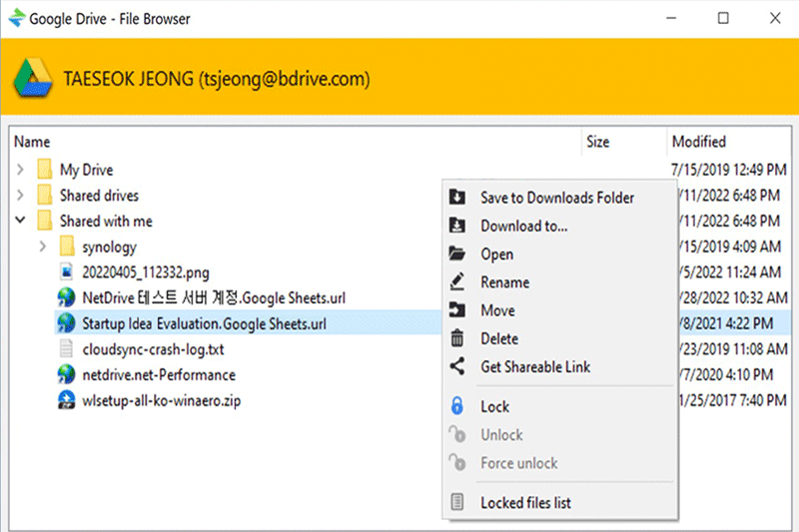Choose Download to... from context menu
This screenshot has width=799, height=532.
pyautogui.click(x=523, y=227)
